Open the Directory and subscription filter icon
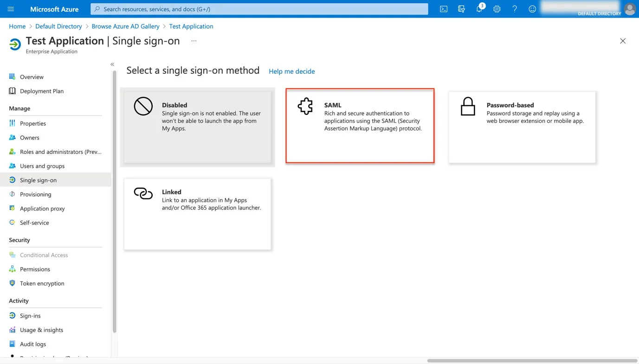 pos(461,9)
